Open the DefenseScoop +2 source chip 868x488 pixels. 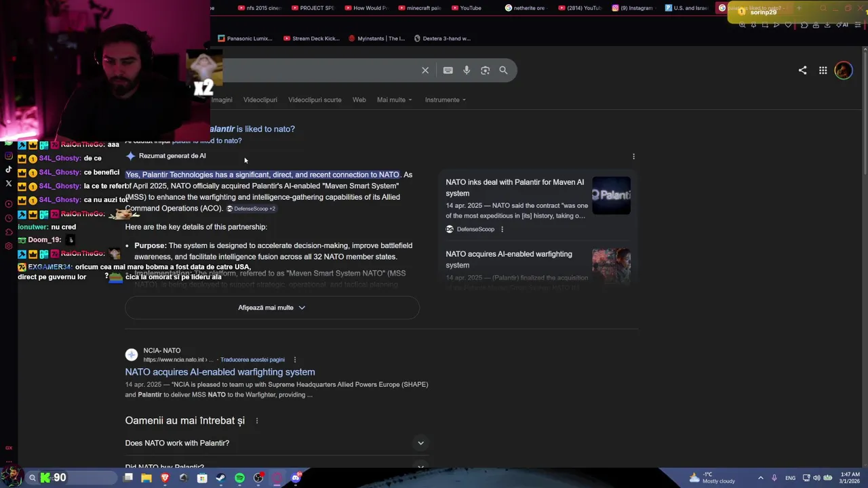point(251,209)
